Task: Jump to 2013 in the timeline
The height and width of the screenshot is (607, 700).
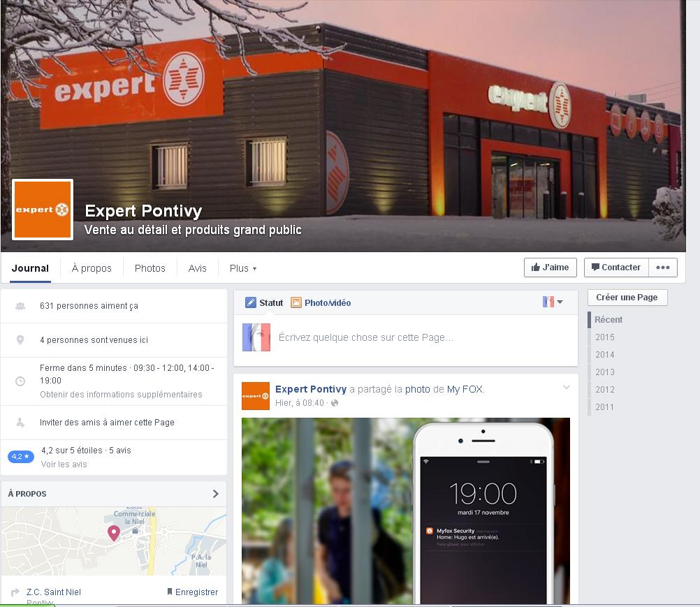Action: [605, 372]
